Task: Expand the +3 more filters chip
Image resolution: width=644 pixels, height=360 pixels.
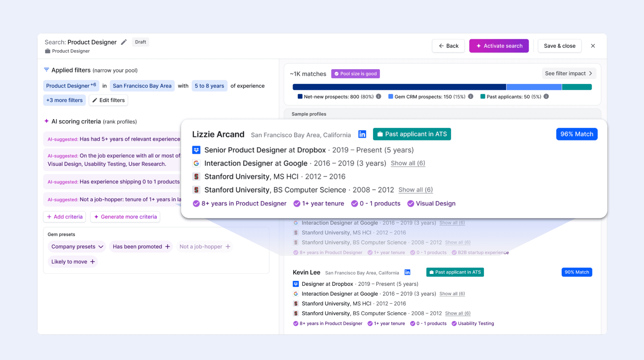Action: [x=65, y=100]
